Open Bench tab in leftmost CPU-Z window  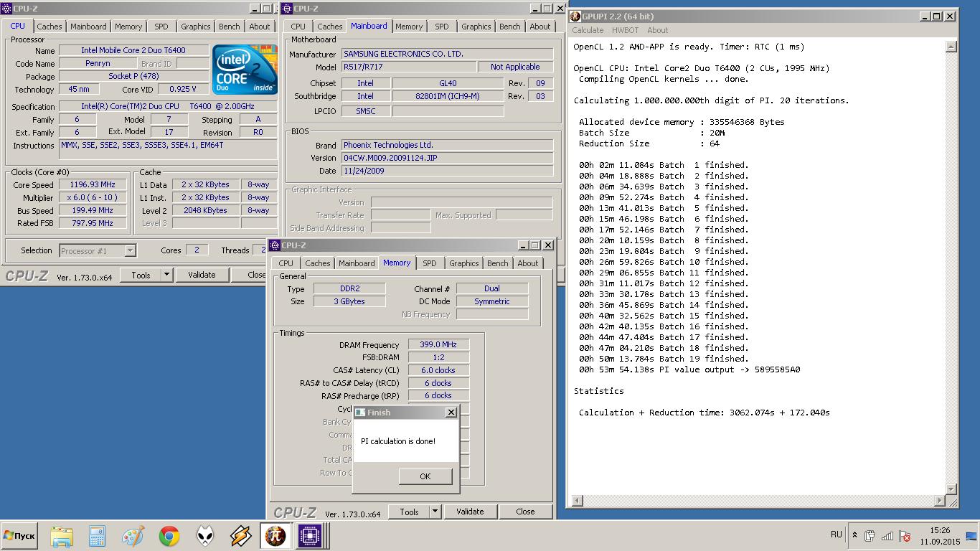tap(230, 27)
